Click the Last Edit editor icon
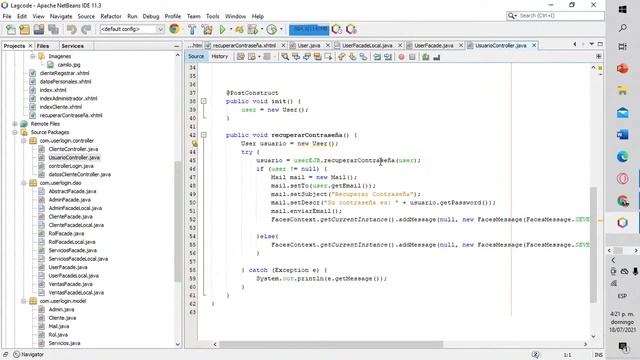Image resolution: width=640 pixels, height=360 pixels. click(241, 57)
